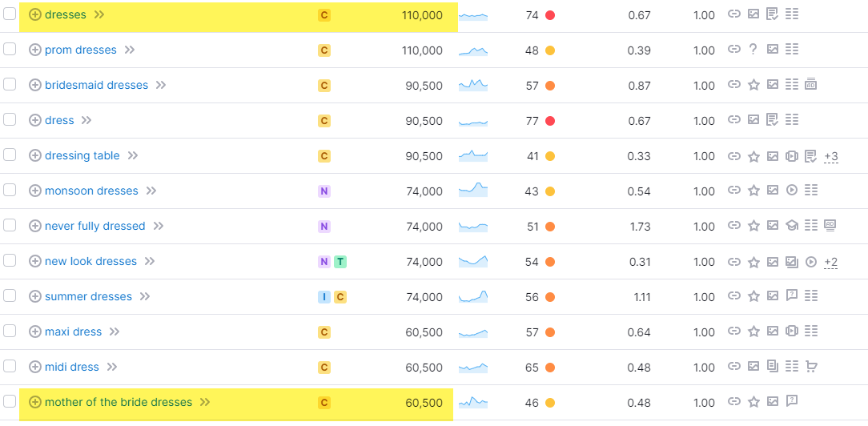The width and height of the screenshot is (868, 426).
Task: Click the image gallery icon in new look dresses row
Action: click(x=792, y=261)
